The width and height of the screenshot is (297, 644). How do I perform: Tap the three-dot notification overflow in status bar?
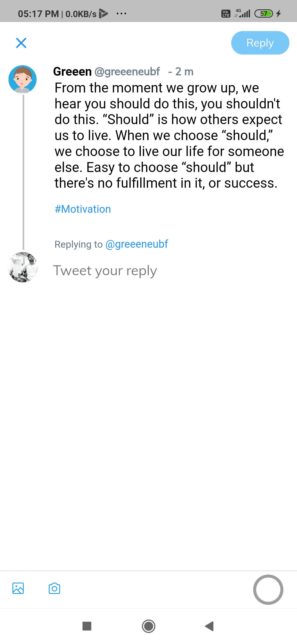click(x=121, y=13)
